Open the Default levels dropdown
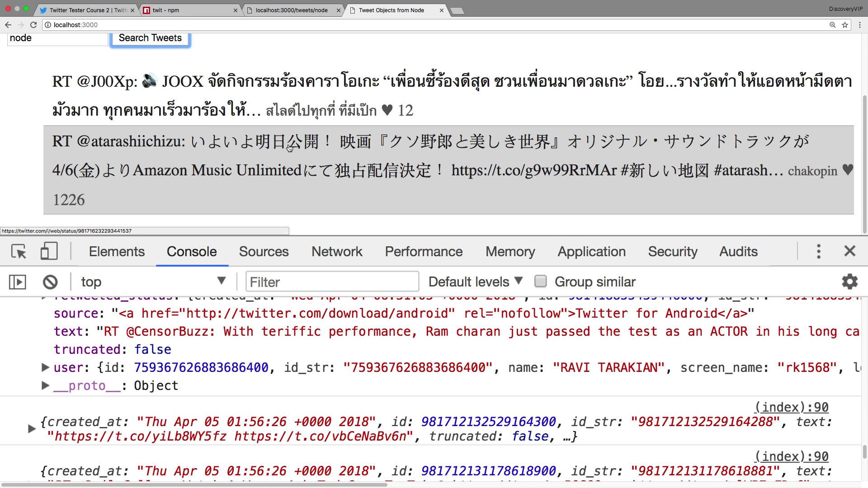Screen dimensions: 868x488 point(476,282)
